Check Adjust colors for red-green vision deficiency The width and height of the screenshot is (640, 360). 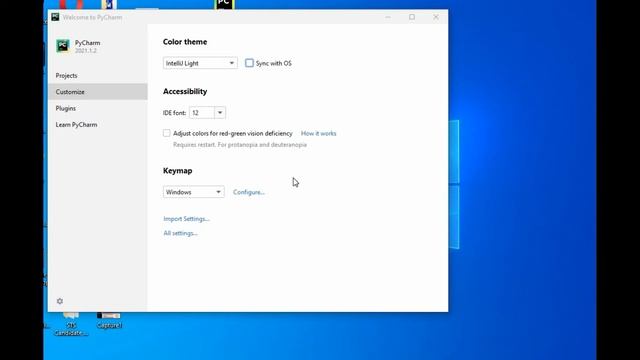[167, 133]
